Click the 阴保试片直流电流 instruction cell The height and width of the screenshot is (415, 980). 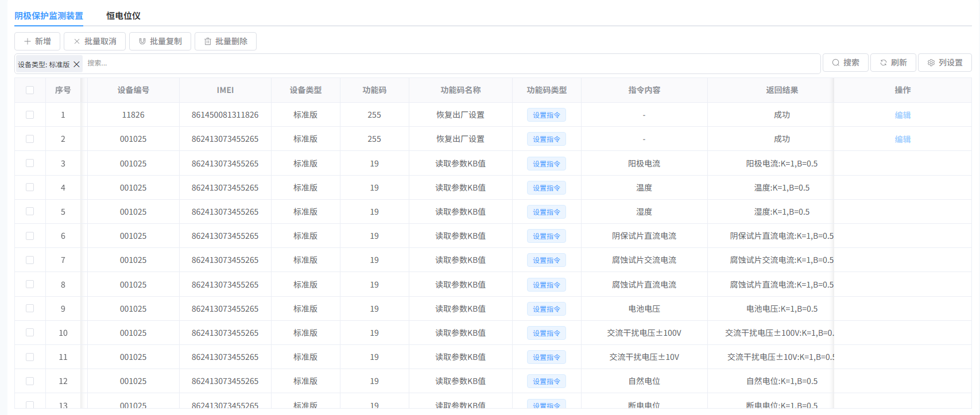pyautogui.click(x=644, y=236)
